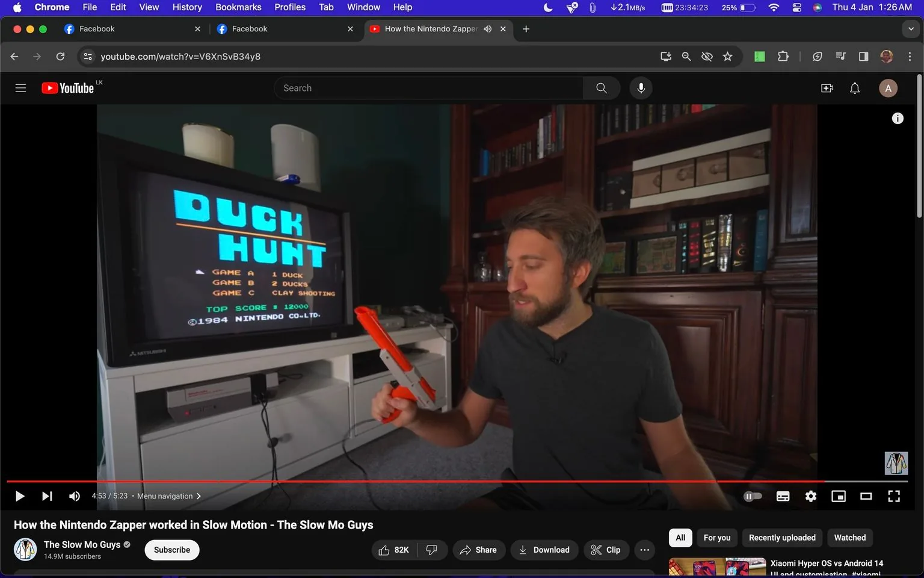Mute the YouTube tab audio icon

[x=487, y=28]
